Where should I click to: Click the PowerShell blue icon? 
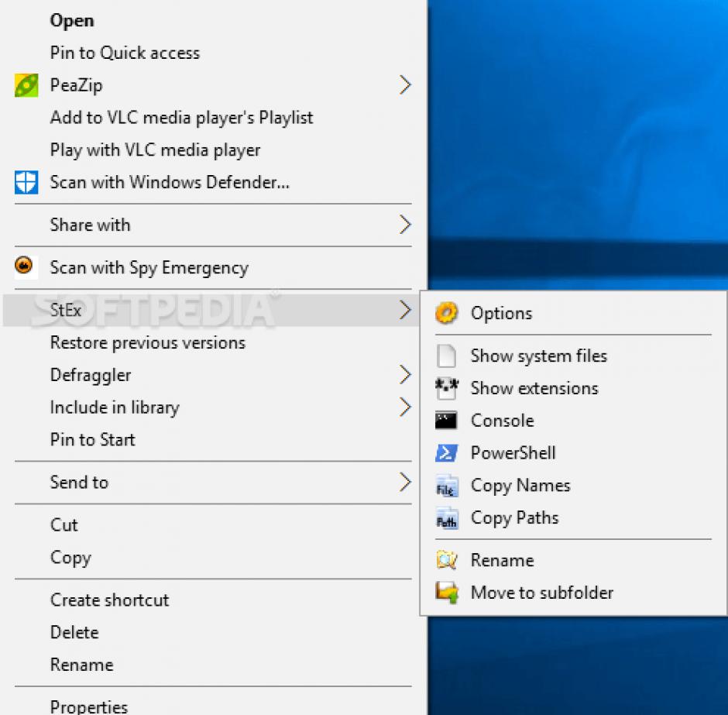[447, 452]
